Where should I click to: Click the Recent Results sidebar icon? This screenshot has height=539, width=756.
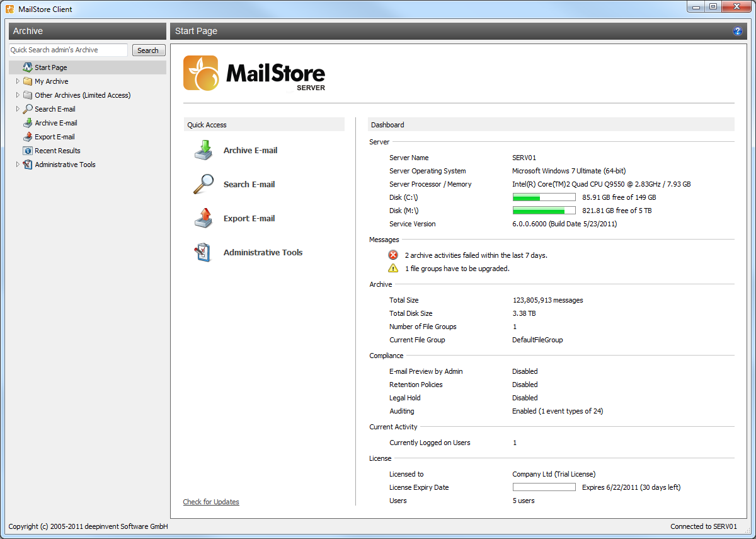(x=28, y=151)
